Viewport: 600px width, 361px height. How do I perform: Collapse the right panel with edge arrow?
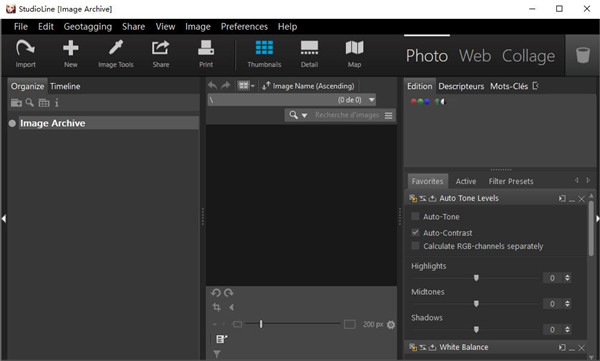pos(597,219)
